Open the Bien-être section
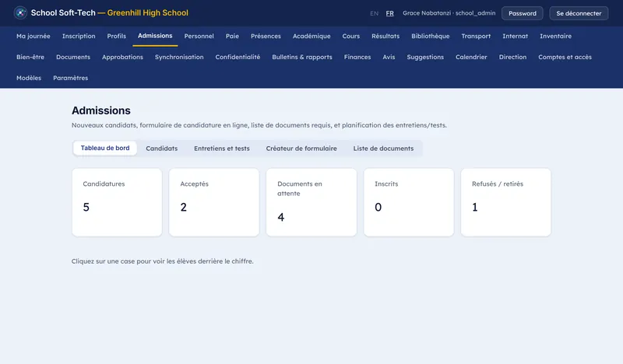 [30, 57]
